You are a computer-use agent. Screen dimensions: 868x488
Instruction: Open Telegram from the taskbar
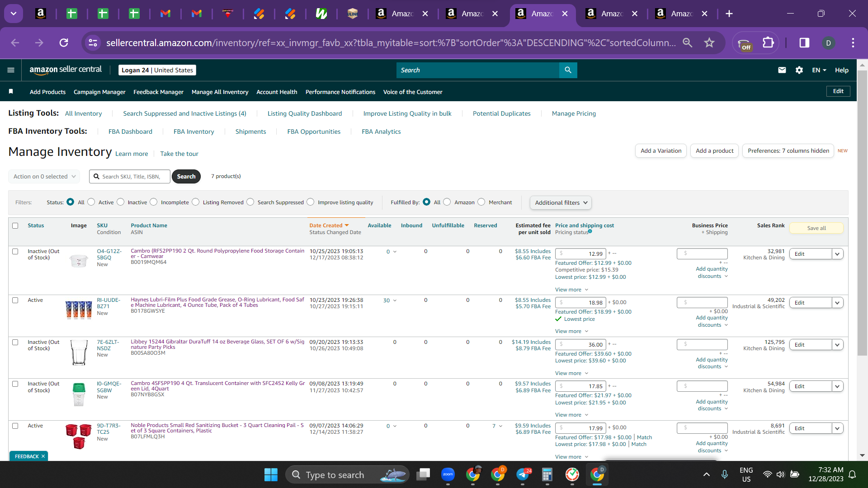523,474
